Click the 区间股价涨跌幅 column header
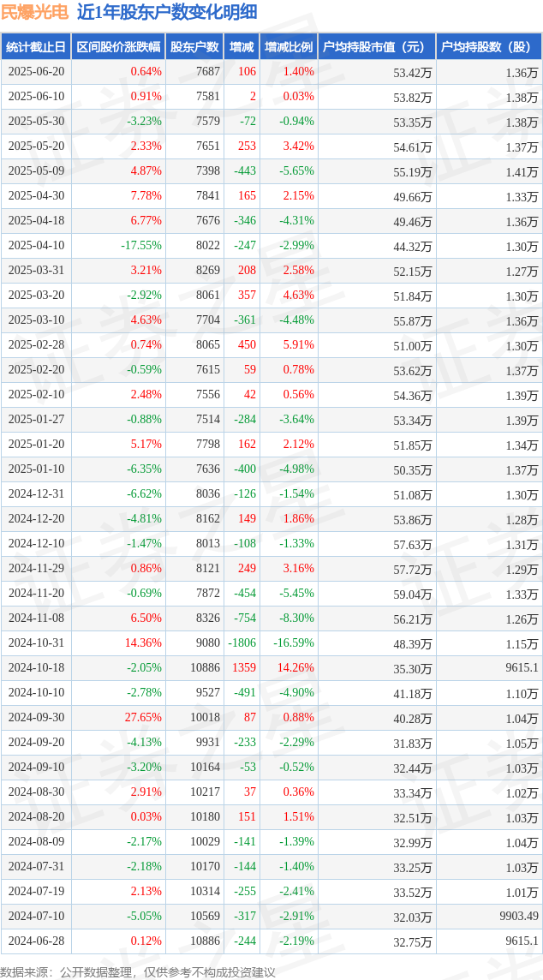 pyautogui.click(x=118, y=47)
